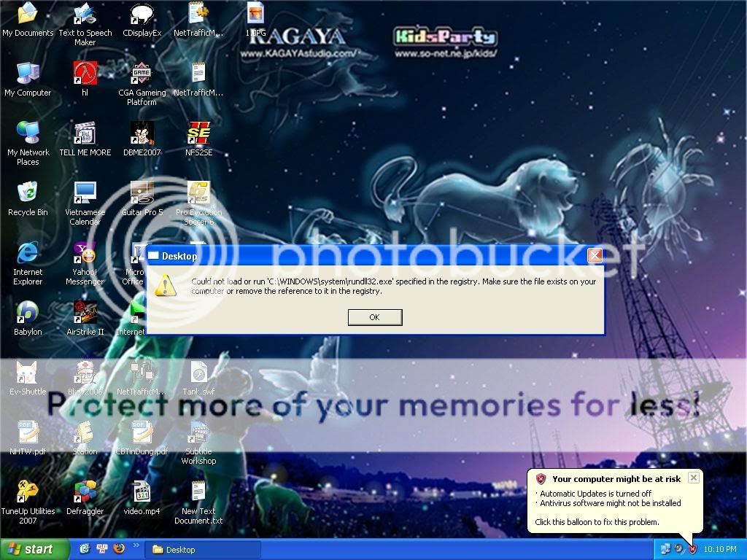Select the Yahoo! Messenger shortcut

[x=85, y=263]
